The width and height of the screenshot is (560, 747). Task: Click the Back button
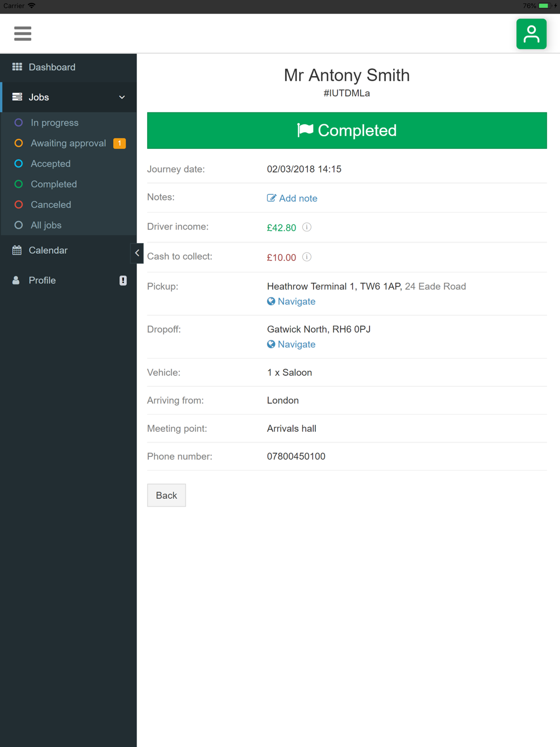[x=166, y=496]
